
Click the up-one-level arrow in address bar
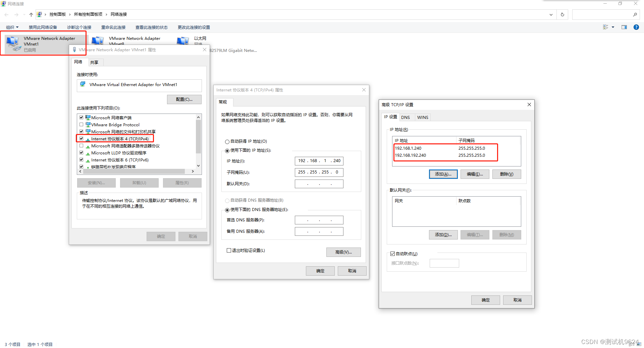(x=31, y=14)
